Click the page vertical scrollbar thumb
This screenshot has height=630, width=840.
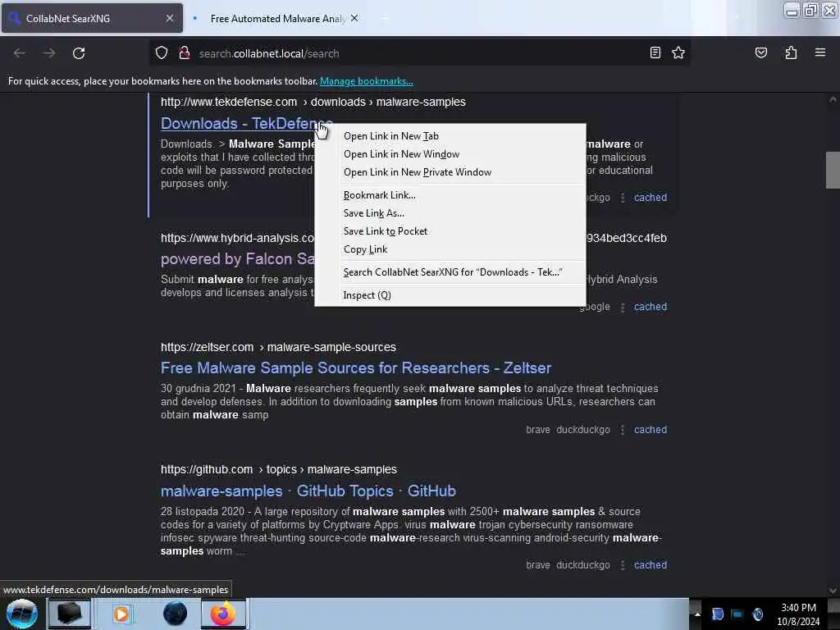[833, 170]
